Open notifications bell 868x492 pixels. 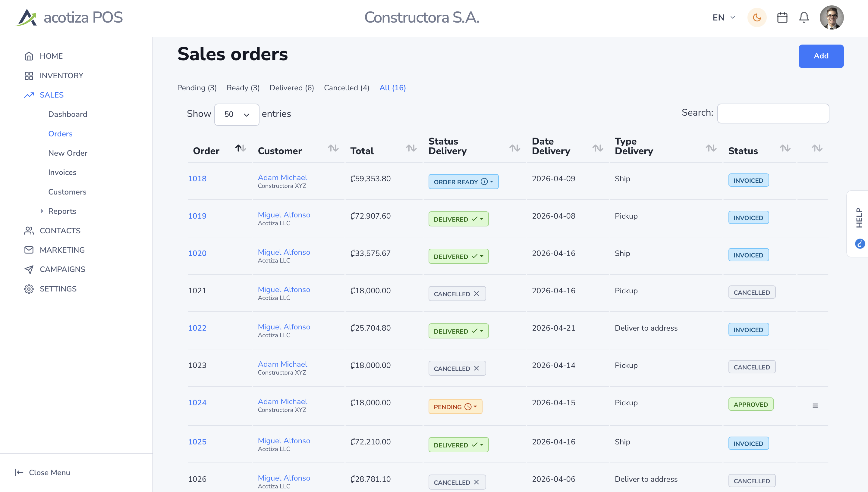804,17
